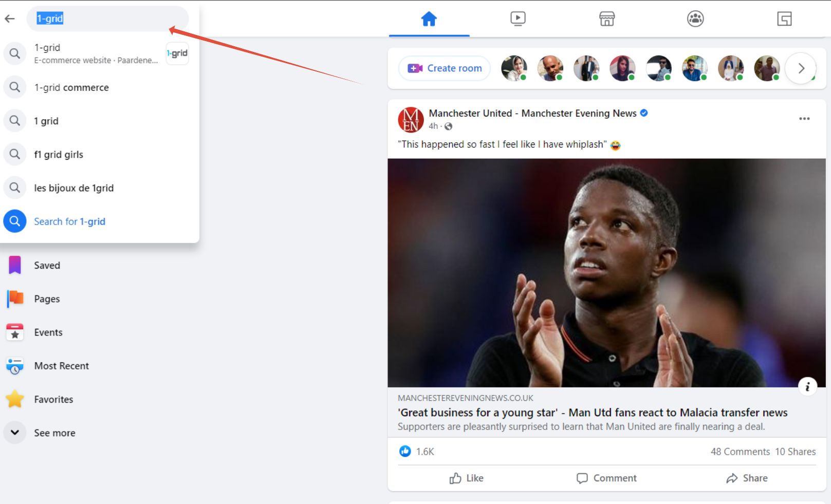The width and height of the screenshot is (831, 504).
Task: Click magnifier icon beside '1-grid commerce'
Action: coord(15,87)
